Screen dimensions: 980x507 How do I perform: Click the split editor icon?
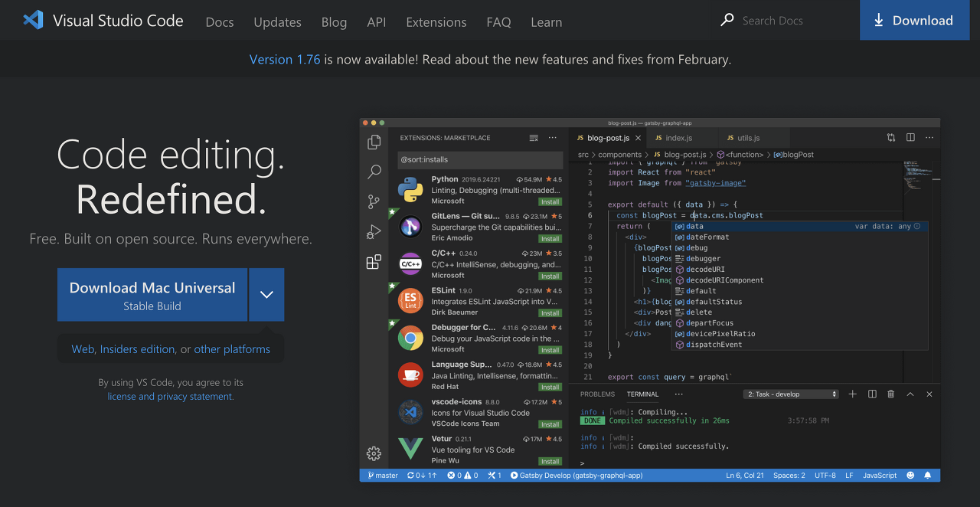pos(910,138)
